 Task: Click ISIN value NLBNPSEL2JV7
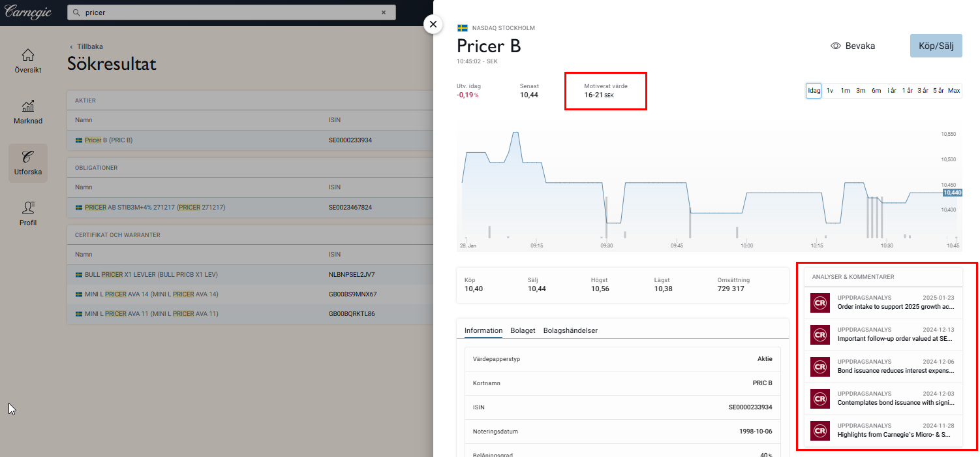coord(352,274)
